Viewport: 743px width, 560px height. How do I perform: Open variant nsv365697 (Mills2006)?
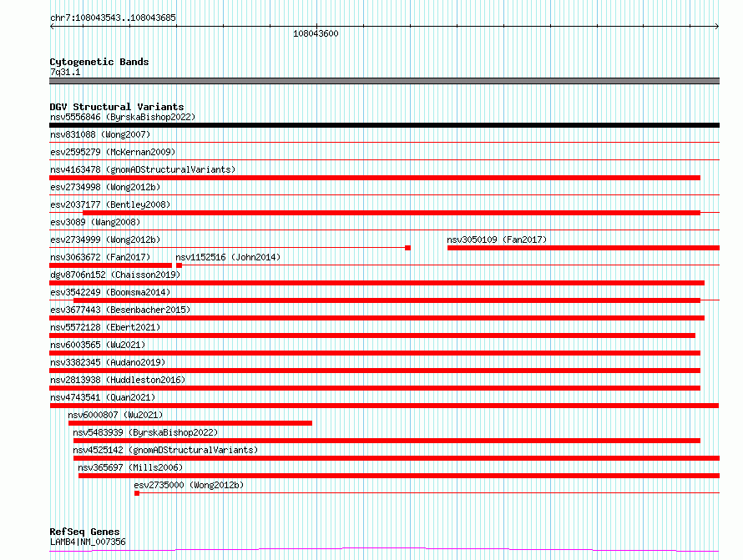130,467
